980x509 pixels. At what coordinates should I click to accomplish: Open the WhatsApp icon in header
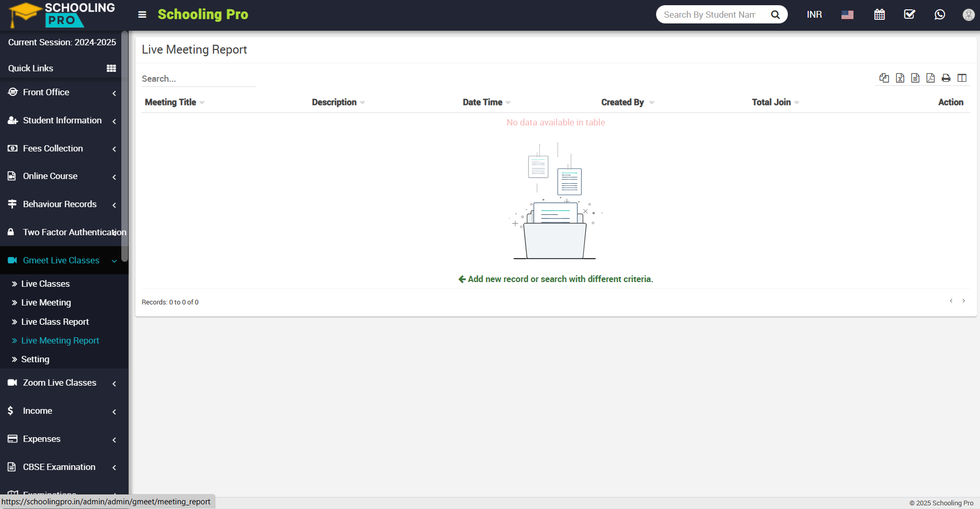point(939,15)
